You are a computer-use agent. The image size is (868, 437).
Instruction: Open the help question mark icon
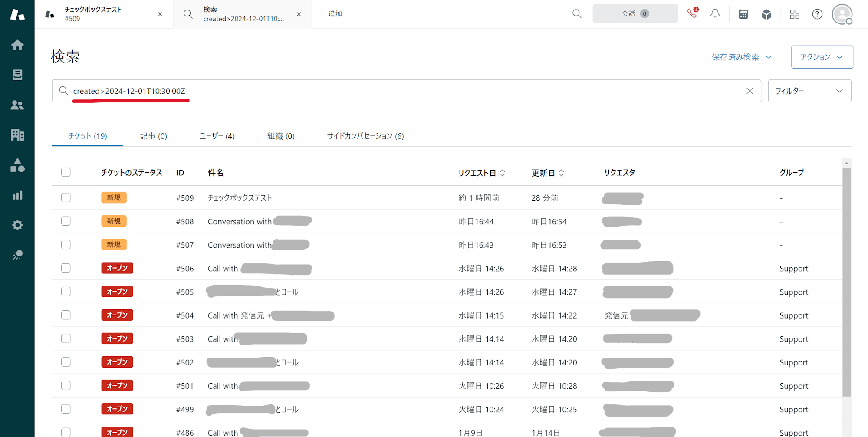tap(817, 14)
